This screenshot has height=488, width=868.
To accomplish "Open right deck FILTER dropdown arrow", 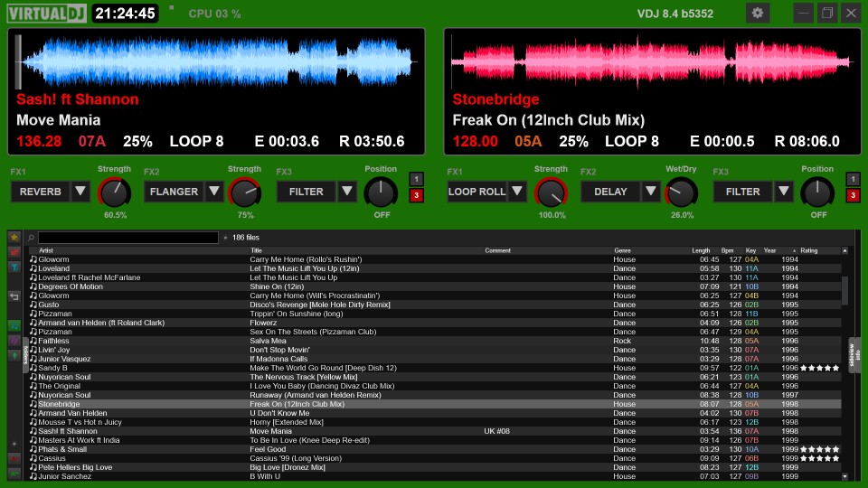I will (x=784, y=192).
